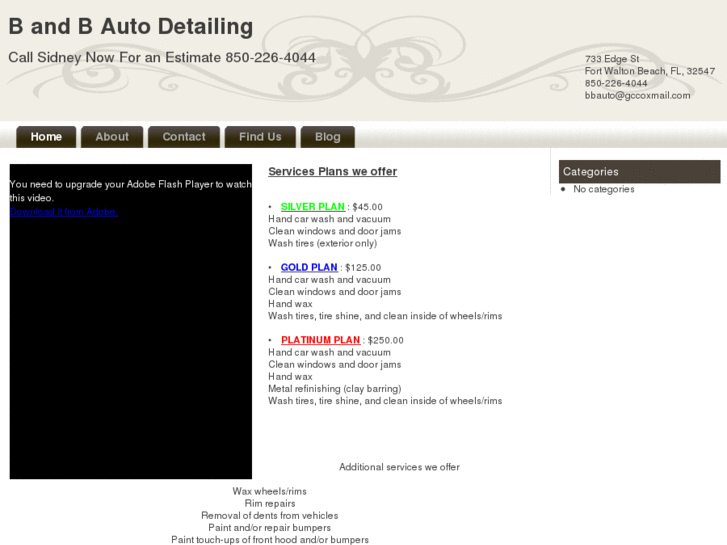
Task: Click Fort Walton Beach, FL, 32547 text
Action: [650, 71]
